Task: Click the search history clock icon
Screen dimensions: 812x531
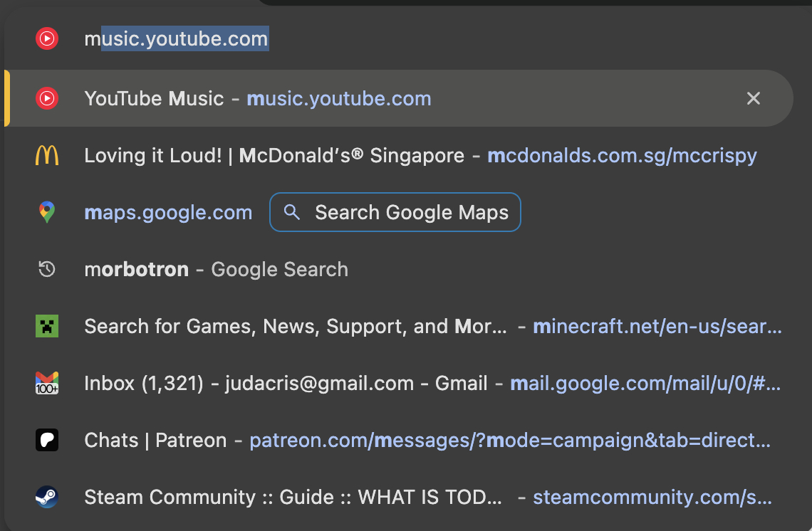Action: pyautogui.click(x=47, y=269)
